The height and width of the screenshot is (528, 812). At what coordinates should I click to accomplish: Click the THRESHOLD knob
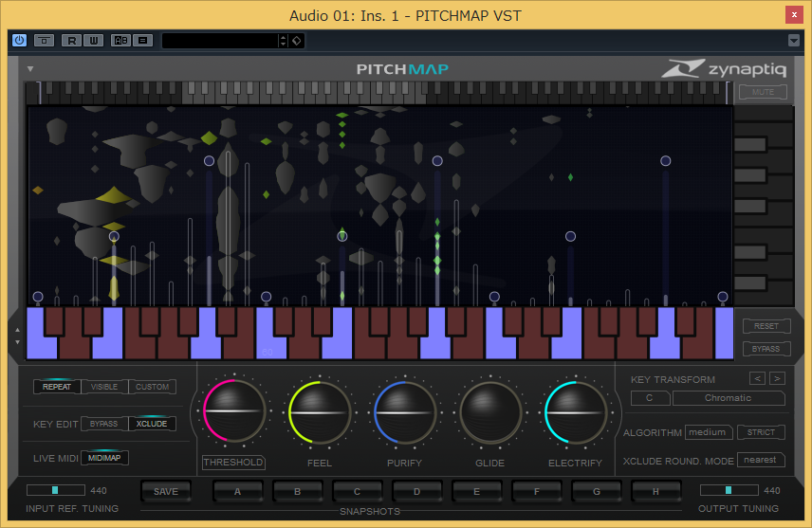click(x=234, y=411)
